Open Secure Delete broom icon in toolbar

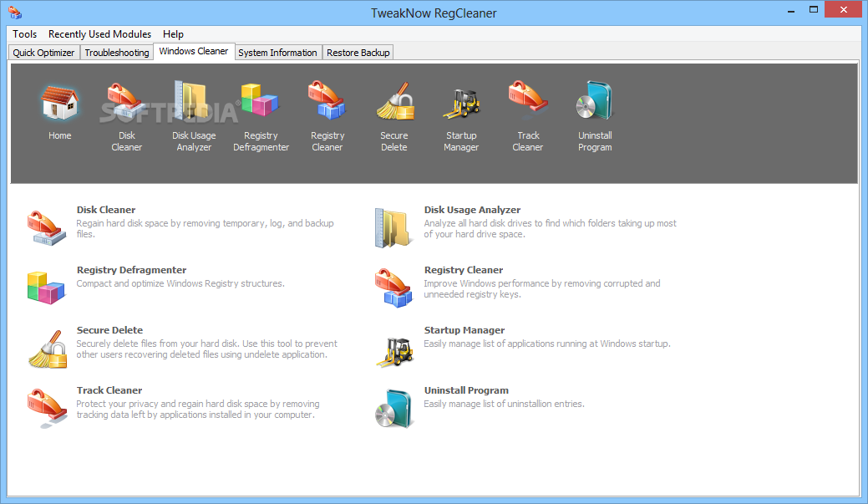tap(394, 101)
